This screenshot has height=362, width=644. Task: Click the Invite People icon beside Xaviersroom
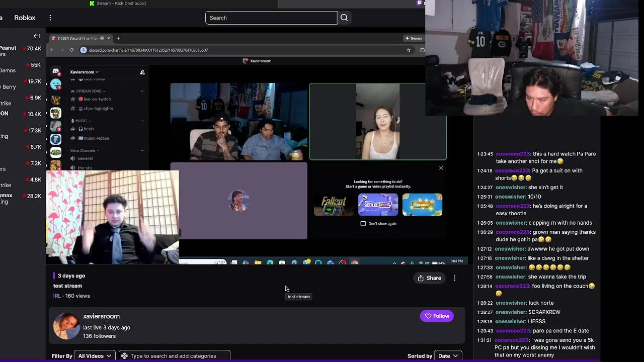(x=142, y=72)
